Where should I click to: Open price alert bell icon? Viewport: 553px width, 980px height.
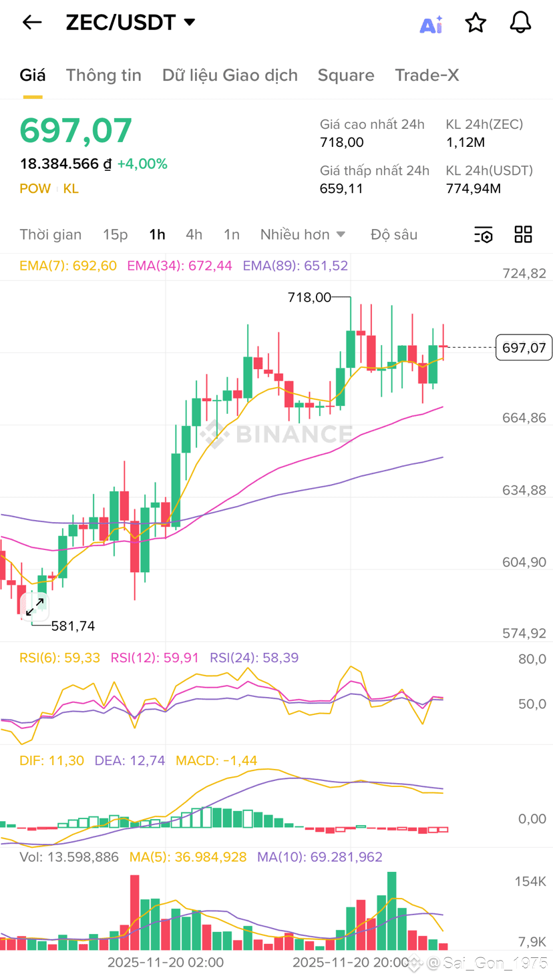click(520, 23)
